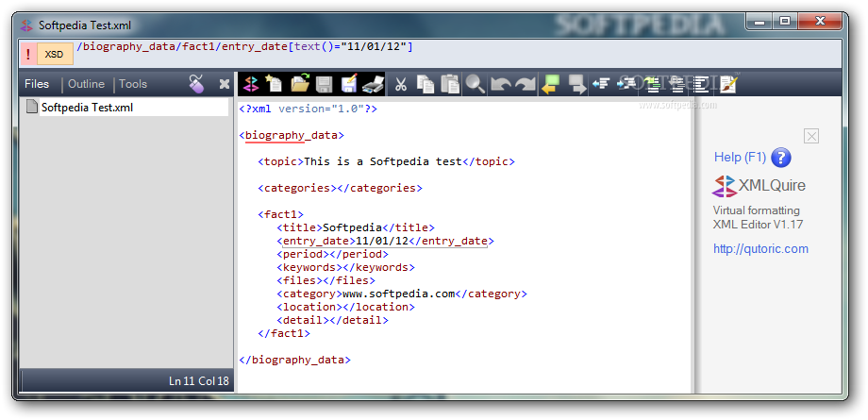Switch to the Outline tab
Screen dimensions: 868x420
tap(87, 84)
